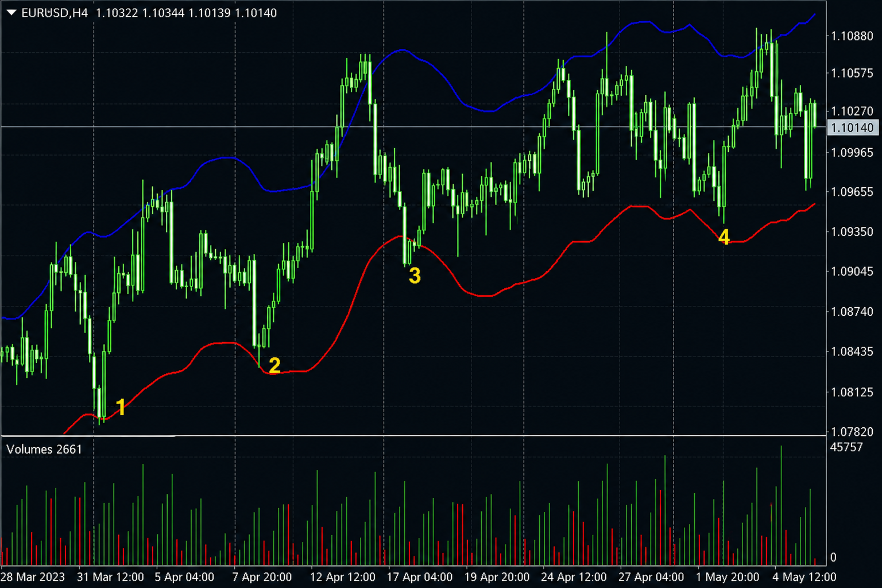
Task: Select the 4 May 12:00 time label
Action: pyautogui.click(x=804, y=577)
